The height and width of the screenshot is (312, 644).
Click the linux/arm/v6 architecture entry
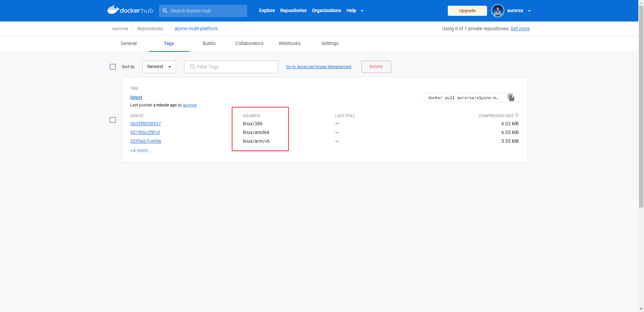pos(256,141)
